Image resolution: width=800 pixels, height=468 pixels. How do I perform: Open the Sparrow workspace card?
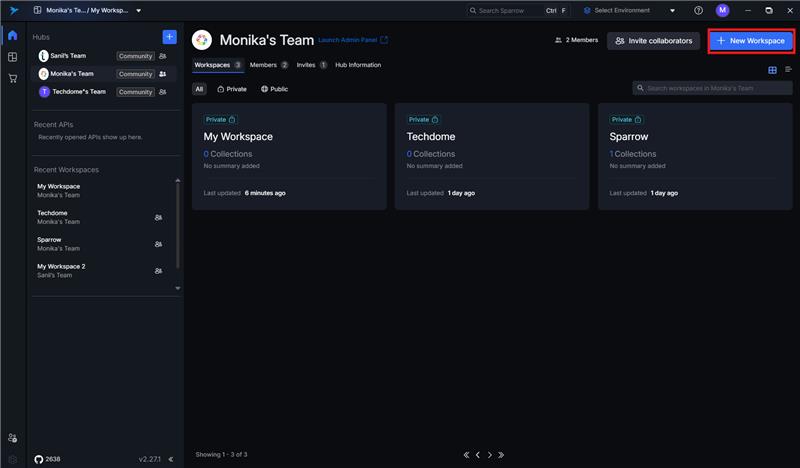[695, 157]
